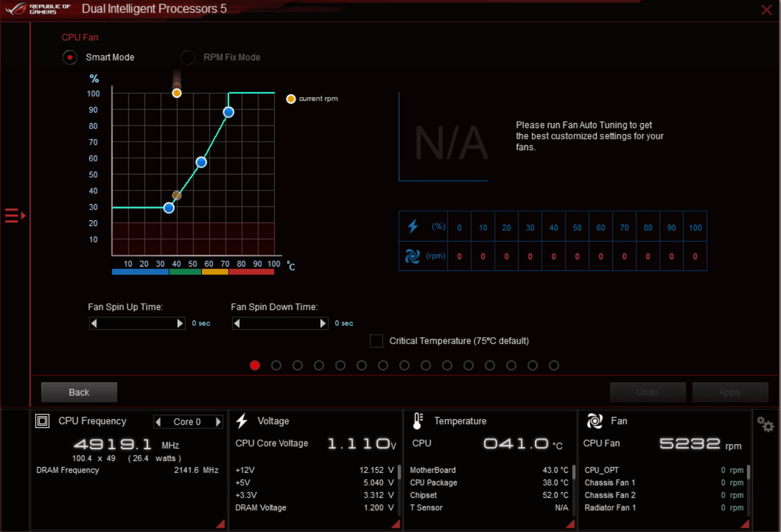Click the fan rpm icon in table

413,256
